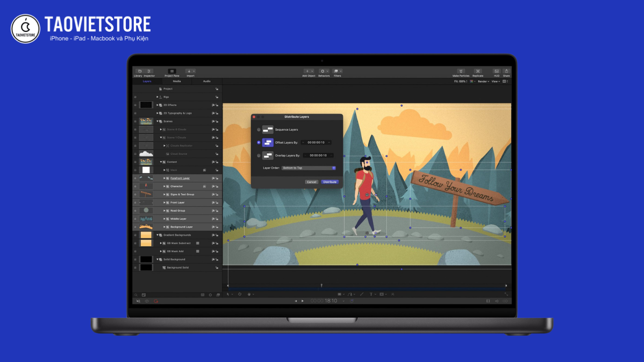Expand the Rigs group triangle

[157, 97]
